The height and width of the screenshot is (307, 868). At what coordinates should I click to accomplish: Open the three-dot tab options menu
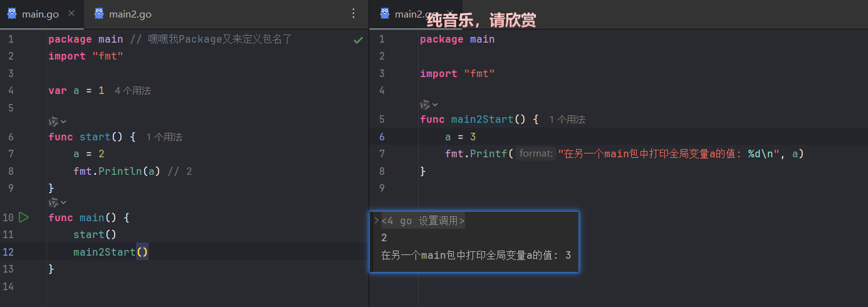click(353, 13)
